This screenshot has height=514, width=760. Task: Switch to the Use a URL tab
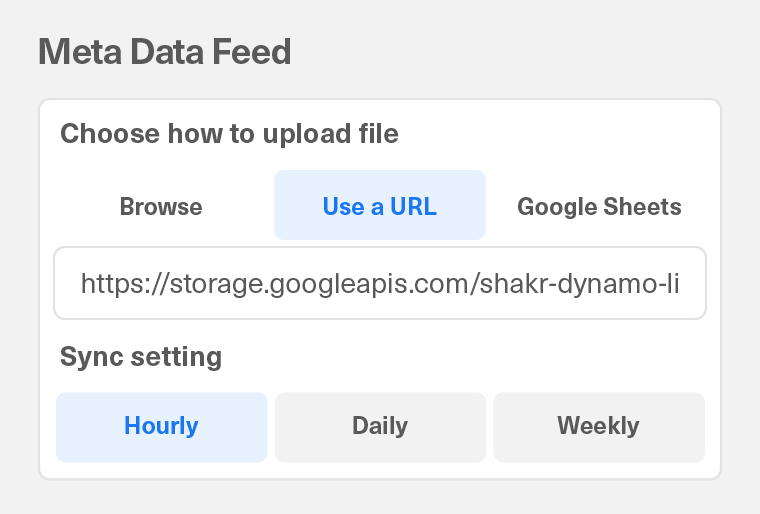pos(380,207)
